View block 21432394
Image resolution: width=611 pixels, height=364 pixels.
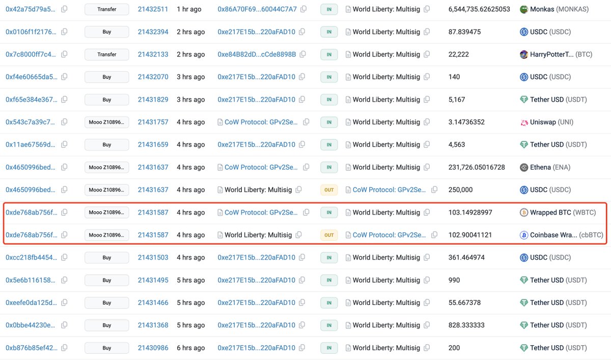click(153, 32)
